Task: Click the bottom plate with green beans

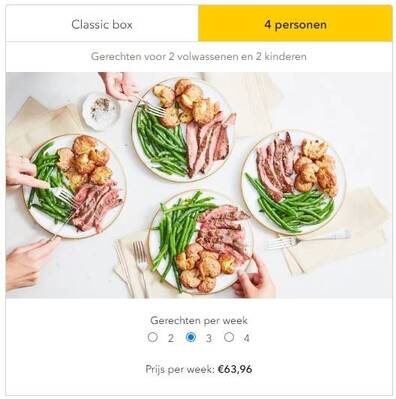Action: (200, 242)
